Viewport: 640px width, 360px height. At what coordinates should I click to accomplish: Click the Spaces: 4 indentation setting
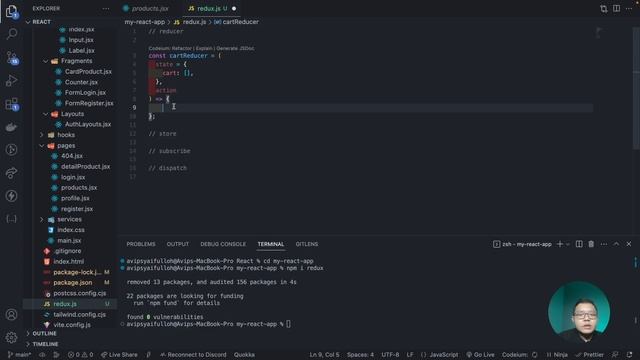pyautogui.click(x=360, y=355)
